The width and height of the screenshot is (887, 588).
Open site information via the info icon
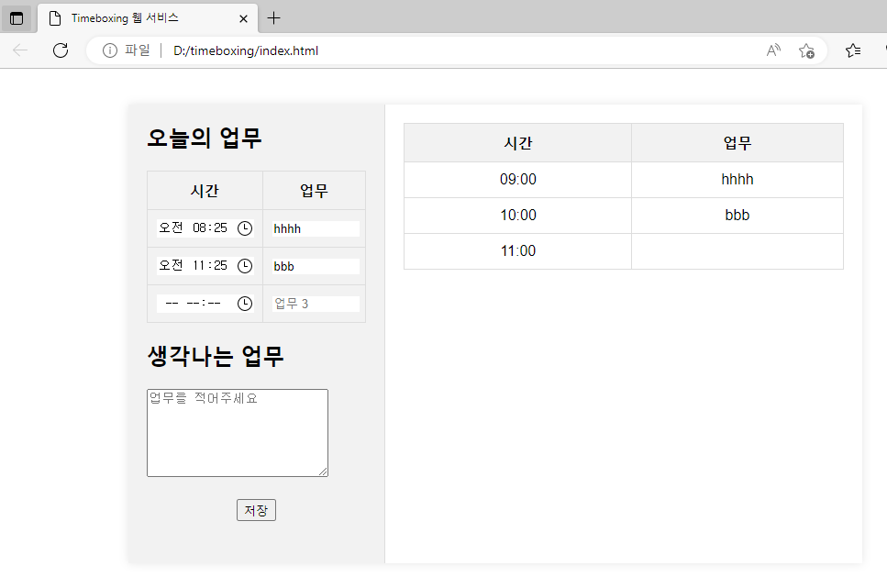coord(110,50)
